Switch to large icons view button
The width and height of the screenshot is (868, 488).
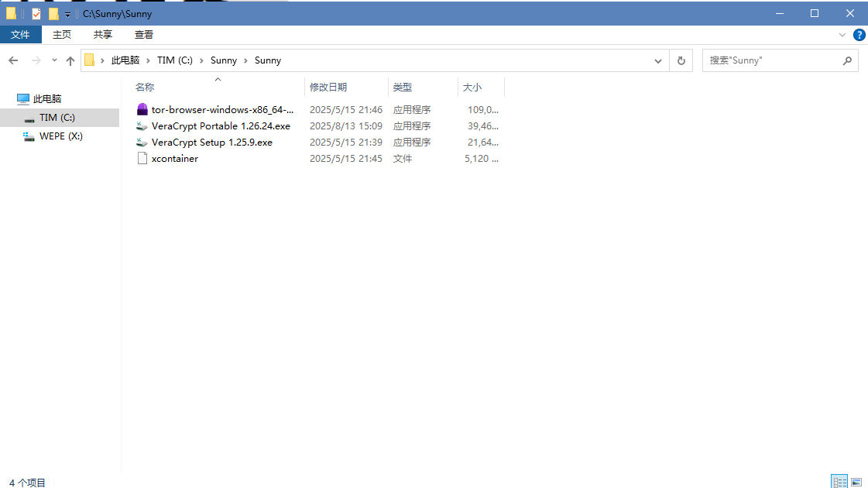(x=856, y=483)
